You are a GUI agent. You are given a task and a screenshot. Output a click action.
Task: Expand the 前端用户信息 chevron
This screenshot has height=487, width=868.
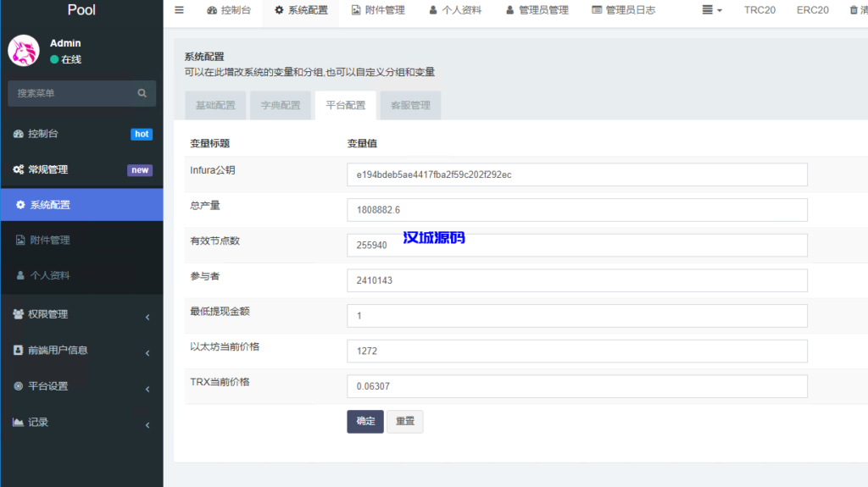147,353
